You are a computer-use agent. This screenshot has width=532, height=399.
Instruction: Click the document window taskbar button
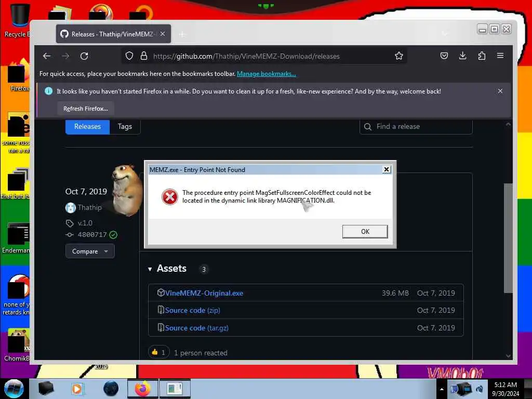pos(175,389)
